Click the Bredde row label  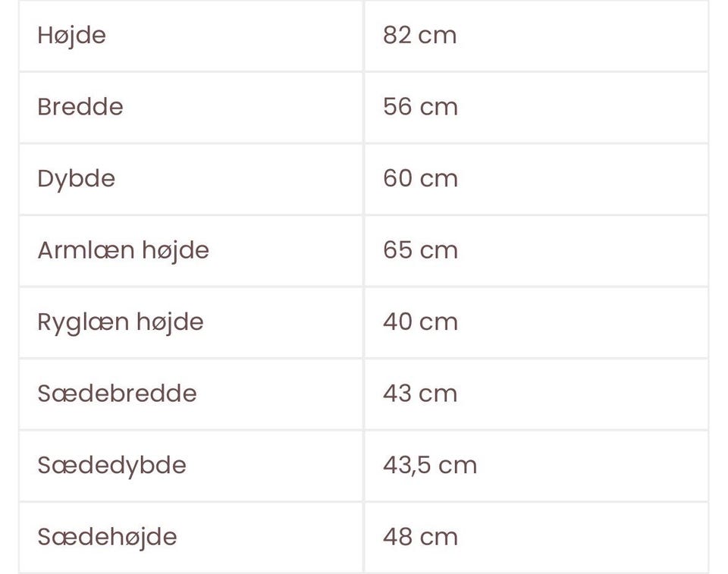click(x=80, y=107)
